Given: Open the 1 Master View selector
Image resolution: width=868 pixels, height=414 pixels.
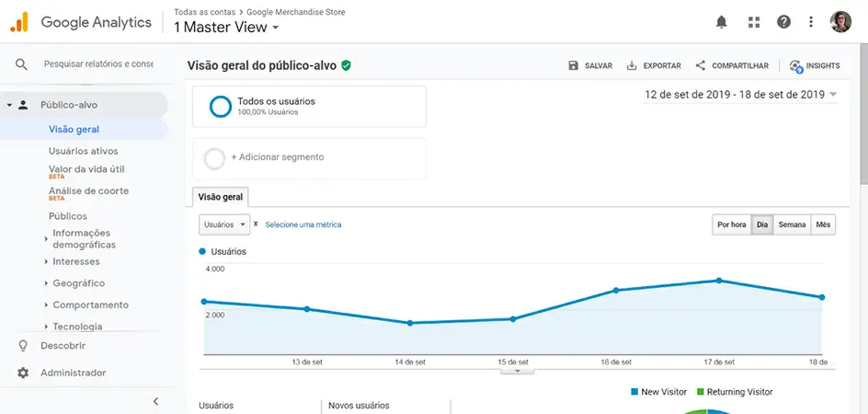Looking at the screenshot, I should [x=226, y=28].
